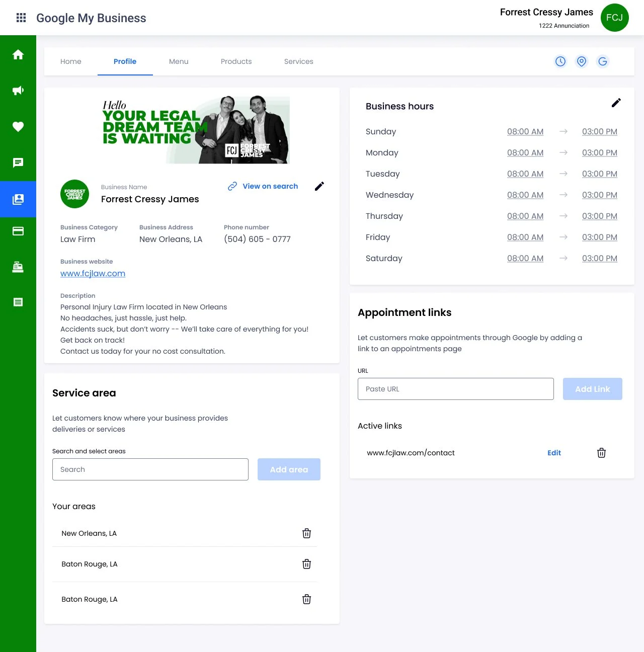The width and height of the screenshot is (644, 652).
Task: Click the location pin icon in tab bar
Action: point(582,61)
